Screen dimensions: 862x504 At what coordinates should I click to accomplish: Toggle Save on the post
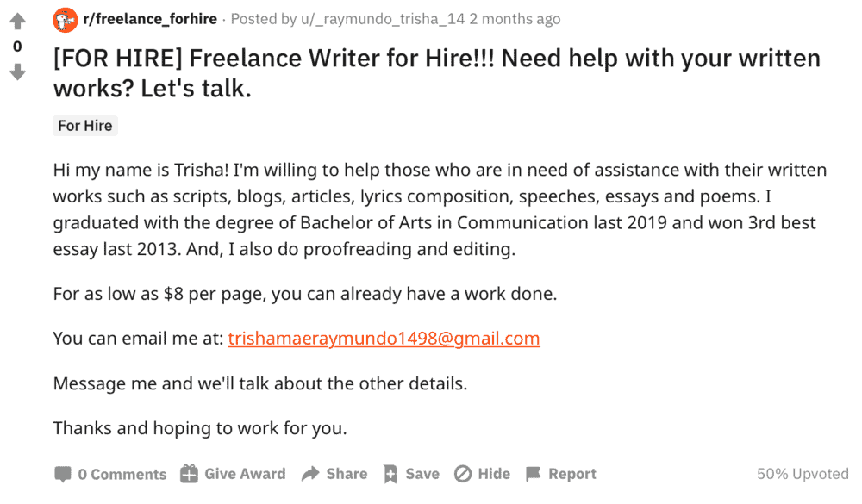411,473
